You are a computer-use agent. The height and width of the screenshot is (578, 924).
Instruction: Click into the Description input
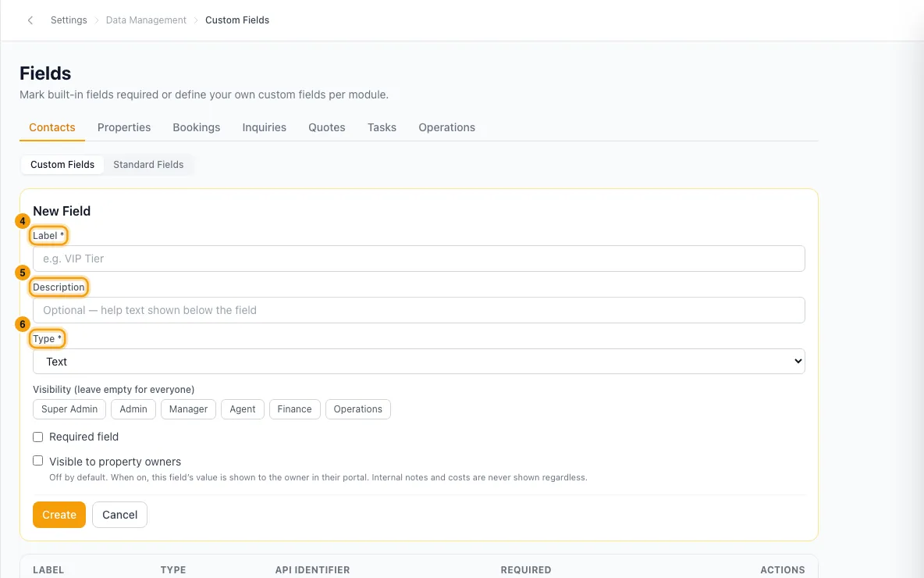coord(419,309)
